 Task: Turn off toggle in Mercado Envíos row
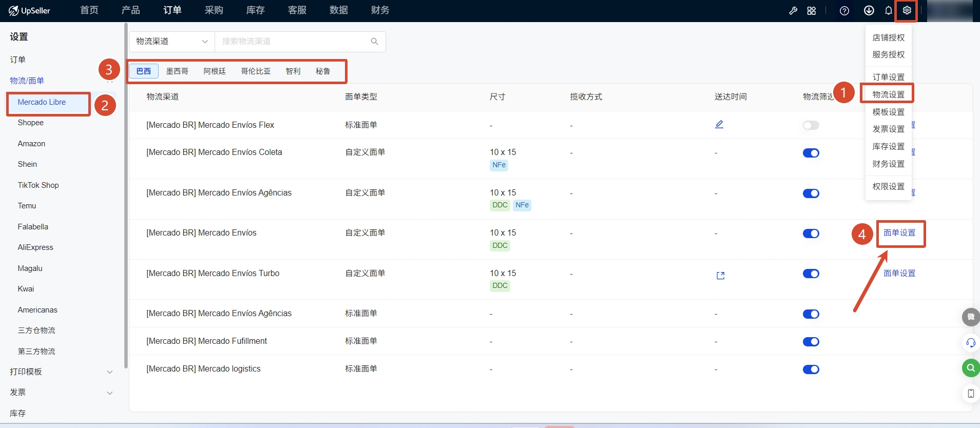811,234
